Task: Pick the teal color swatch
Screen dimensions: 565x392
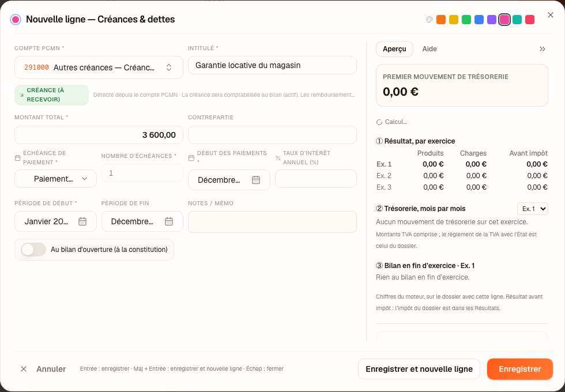Action: [517, 20]
